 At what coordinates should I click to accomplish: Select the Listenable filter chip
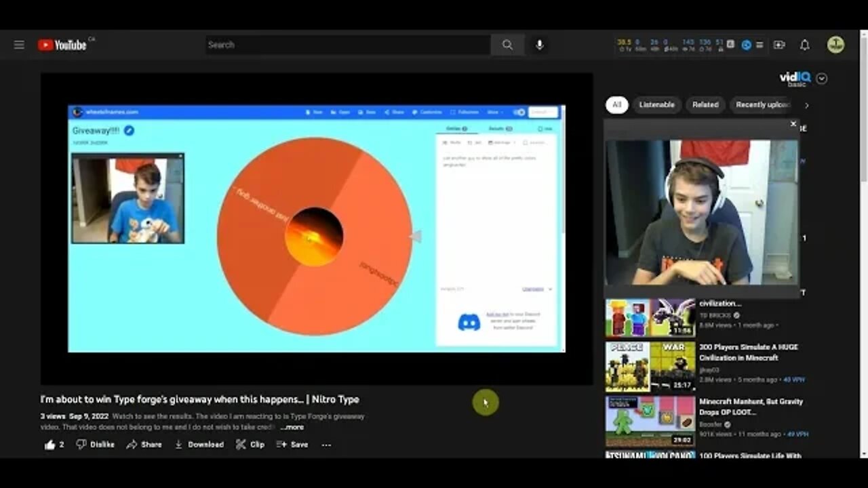point(656,105)
